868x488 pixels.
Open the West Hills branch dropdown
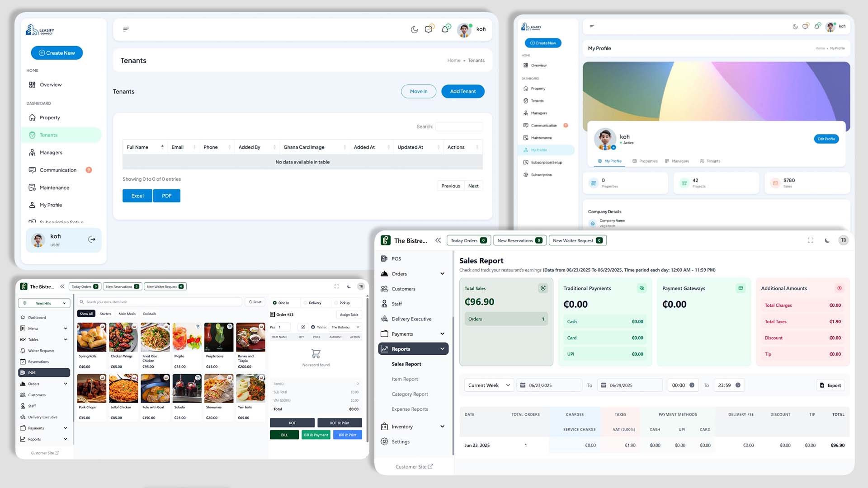(44, 303)
